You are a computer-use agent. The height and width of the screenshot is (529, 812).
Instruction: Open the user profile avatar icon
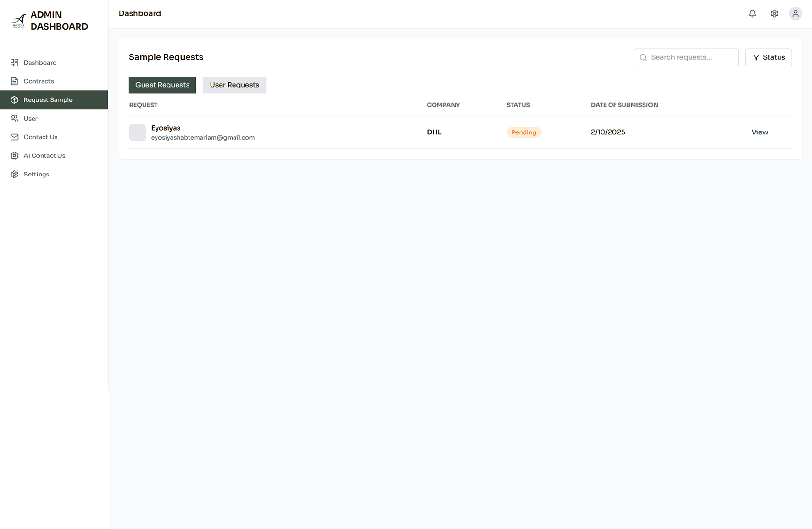795,14
